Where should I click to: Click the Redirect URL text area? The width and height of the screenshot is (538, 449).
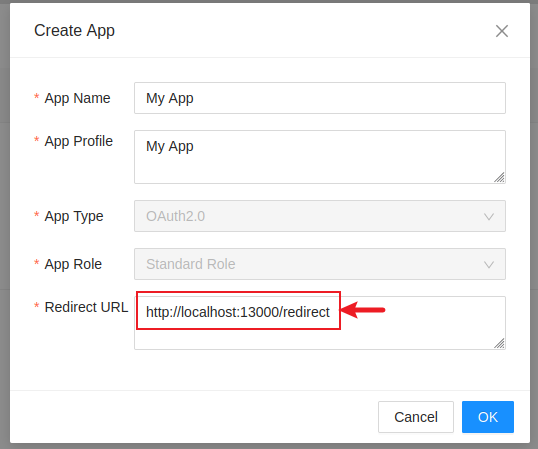tap(320, 323)
